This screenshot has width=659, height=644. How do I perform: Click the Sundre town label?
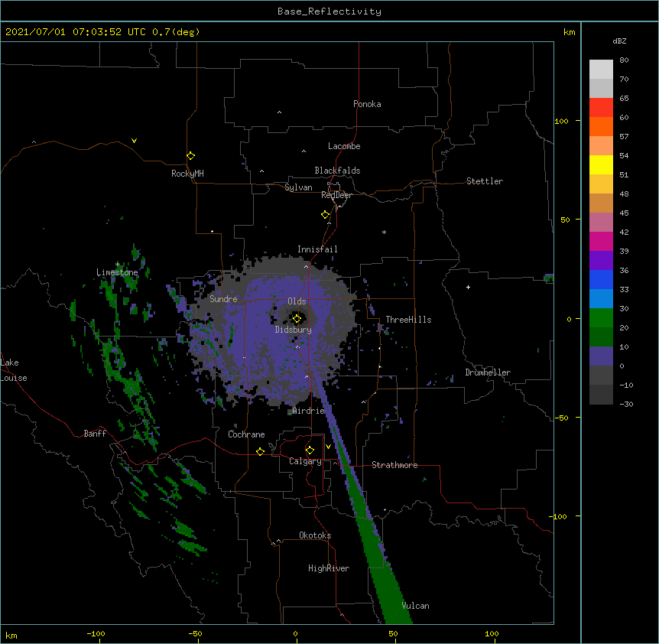pyautogui.click(x=223, y=299)
